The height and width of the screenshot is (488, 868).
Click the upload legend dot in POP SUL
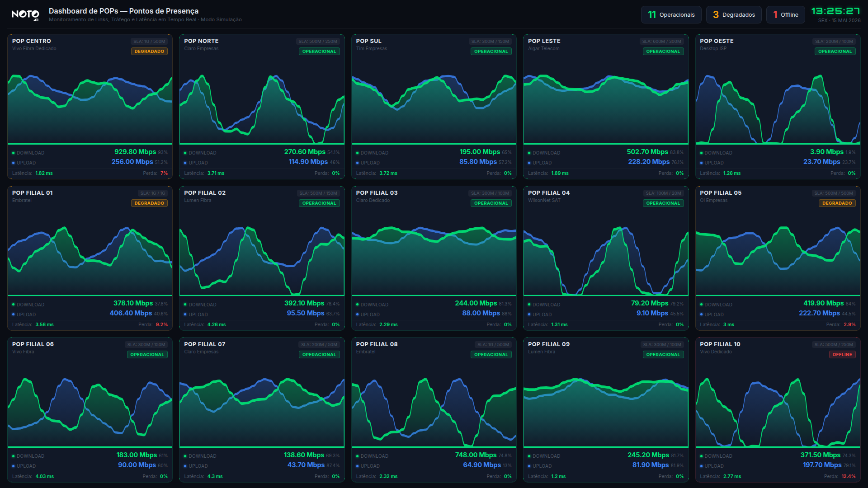click(x=358, y=163)
